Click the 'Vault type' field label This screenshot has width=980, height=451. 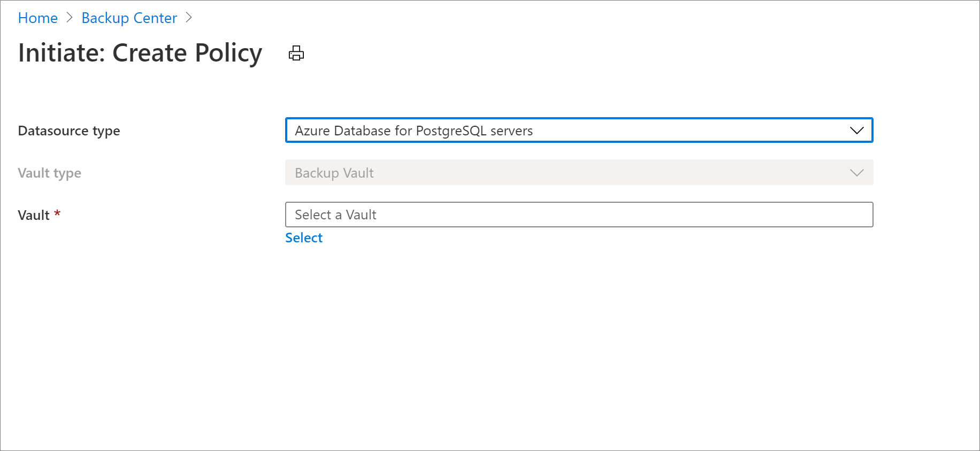[x=49, y=173]
